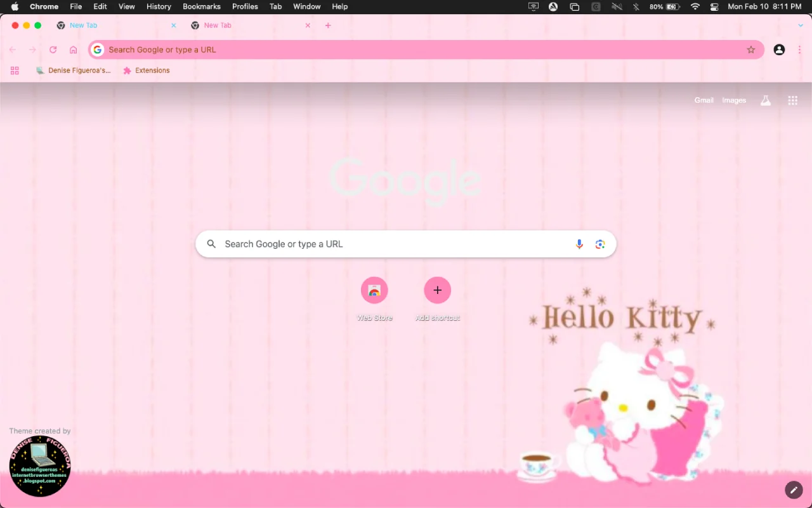Viewport: 812px width, 508px height.
Task: Open the Window menu
Action: point(306,6)
